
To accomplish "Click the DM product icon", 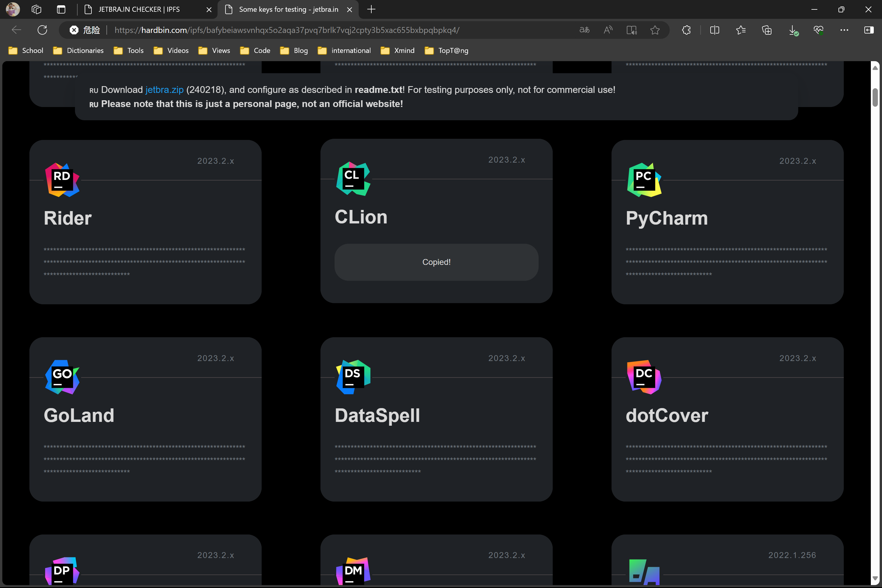I will (353, 571).
